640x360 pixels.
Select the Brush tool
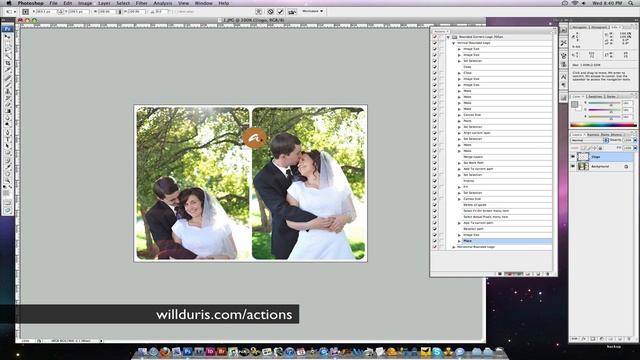pyautogui.click(x=7, y=84)
